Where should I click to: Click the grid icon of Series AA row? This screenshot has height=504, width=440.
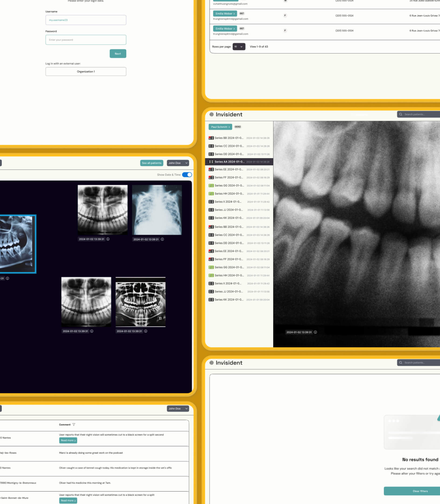[x=211, y=162]
